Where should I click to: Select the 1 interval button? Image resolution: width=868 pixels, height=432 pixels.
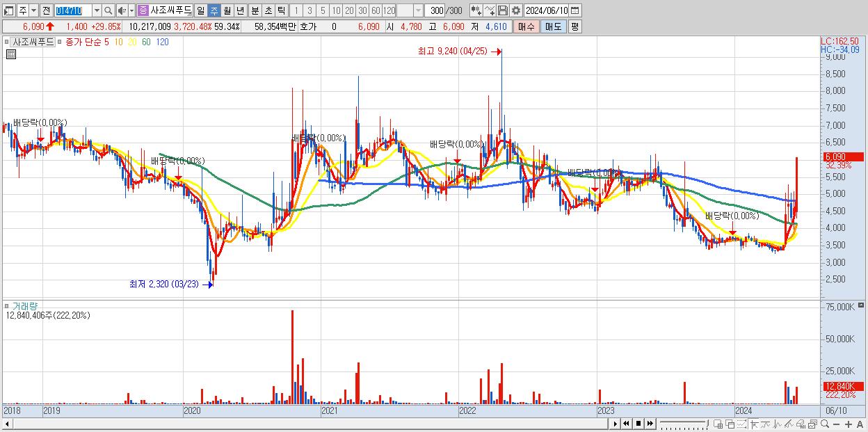click(x=296, y=10)
